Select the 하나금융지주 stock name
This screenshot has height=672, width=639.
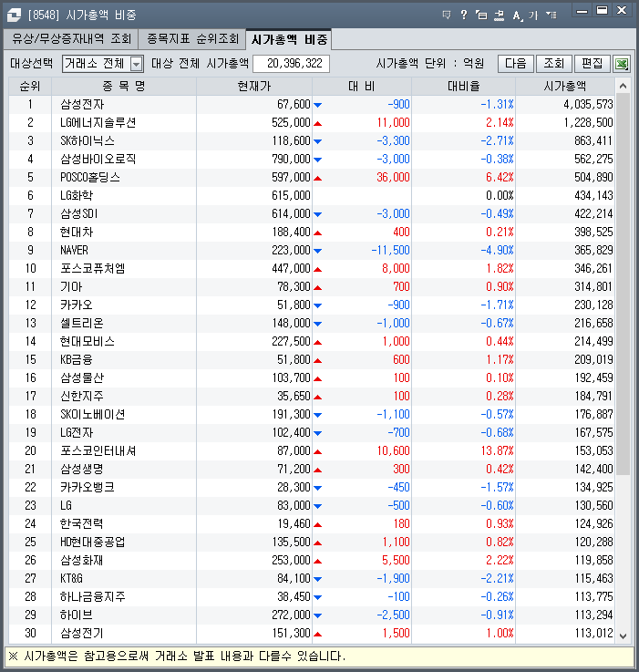coord(93,596)
